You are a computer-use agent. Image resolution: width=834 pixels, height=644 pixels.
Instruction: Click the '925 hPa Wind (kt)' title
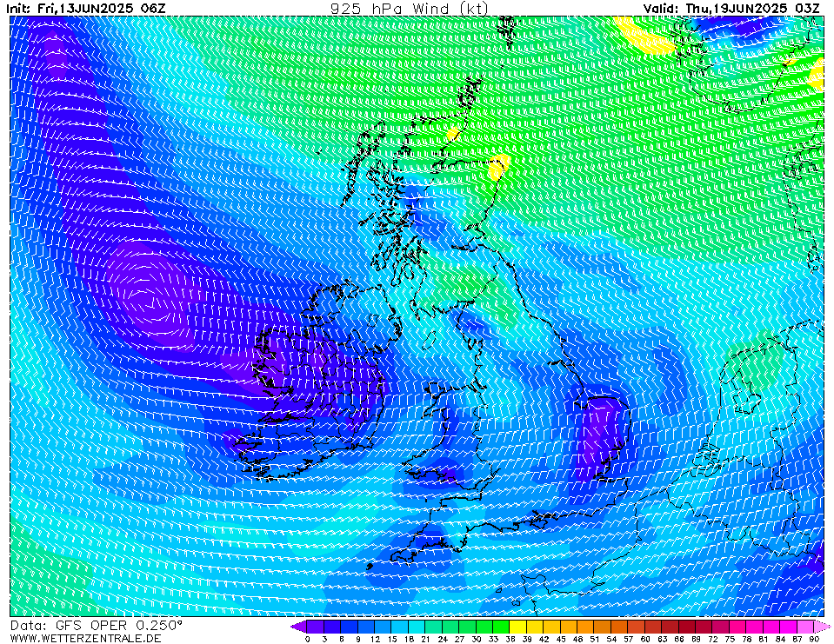click(x=409, y=9)
